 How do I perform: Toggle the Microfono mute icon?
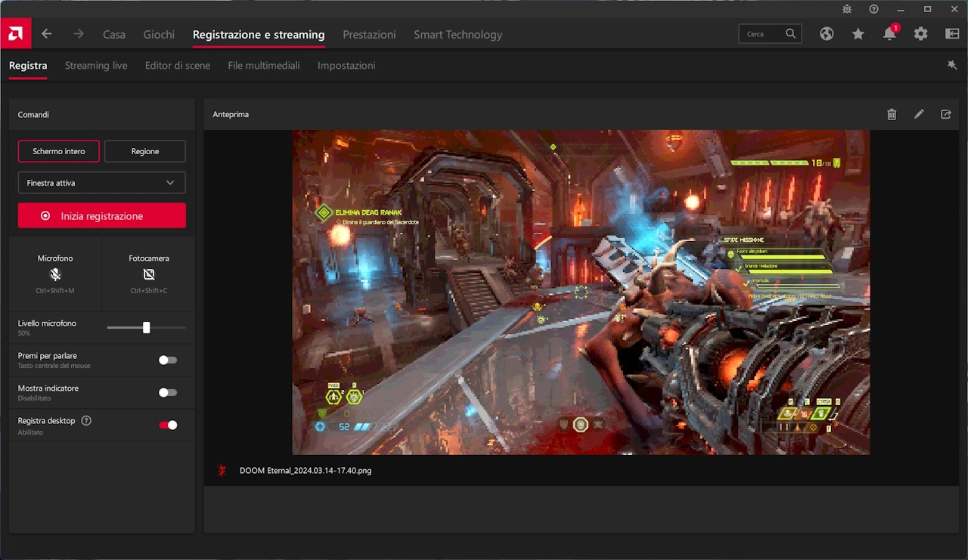click(x=55, y=274)
